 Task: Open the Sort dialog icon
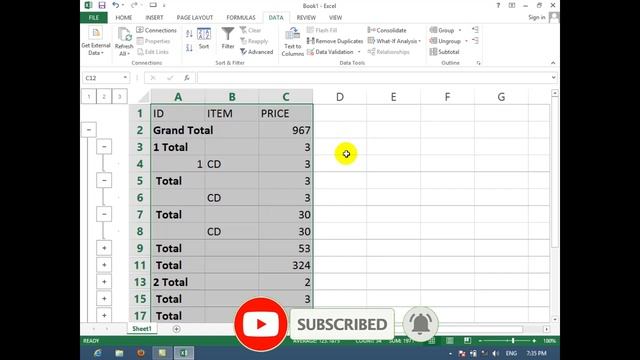tap(204, 34)
